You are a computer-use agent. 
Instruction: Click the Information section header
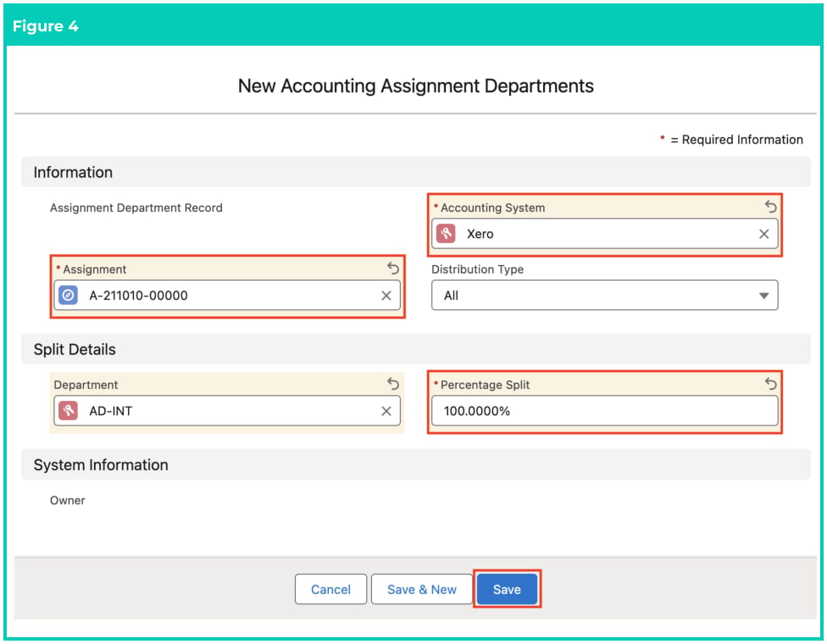(x=415, y=172)
